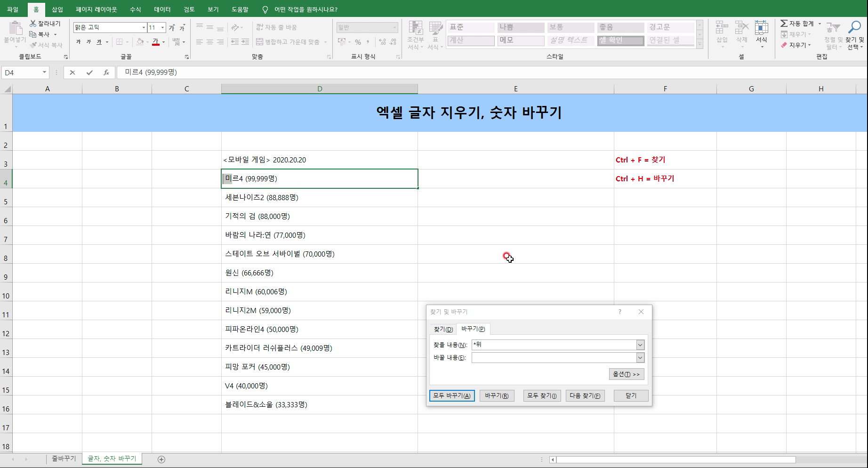Screen dimensions: 868x468
Task: Open the 파일 tab
Action: [x=13, y=9]
